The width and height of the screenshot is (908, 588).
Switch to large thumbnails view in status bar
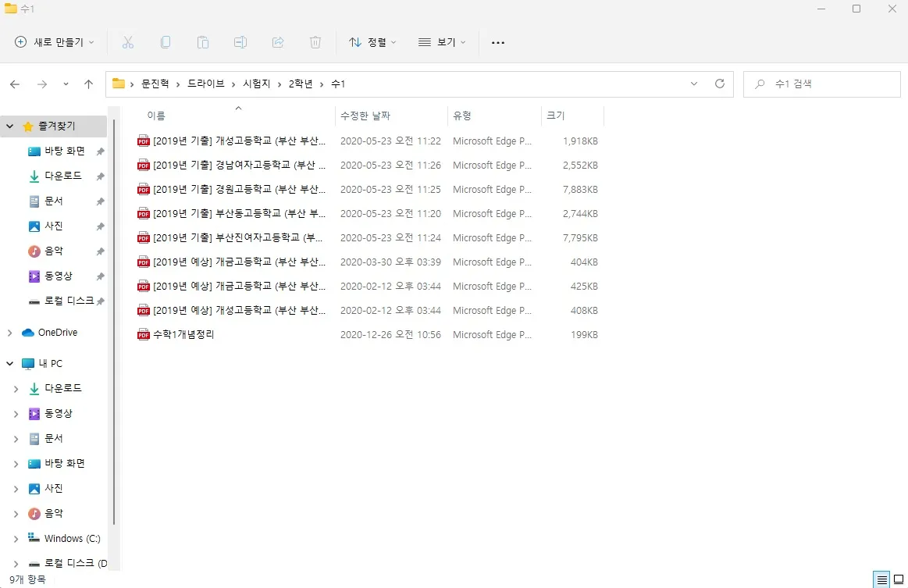tap(898, 579)
